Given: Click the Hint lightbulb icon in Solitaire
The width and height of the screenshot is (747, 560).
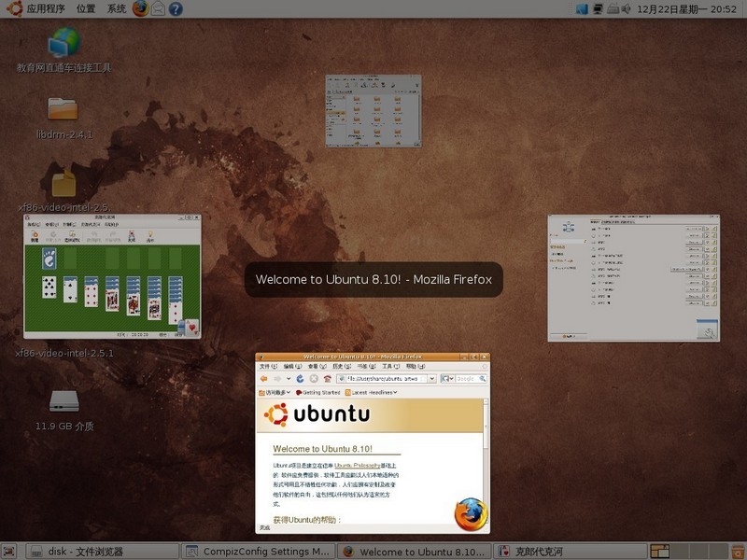Looking at the screenshot, I should coord(150,236).
